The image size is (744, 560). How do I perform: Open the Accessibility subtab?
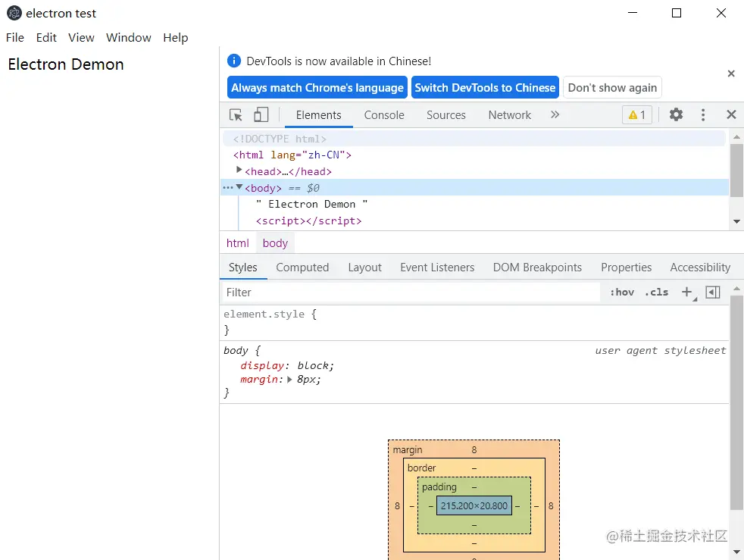pyautogui.click(x=700, y=267)
